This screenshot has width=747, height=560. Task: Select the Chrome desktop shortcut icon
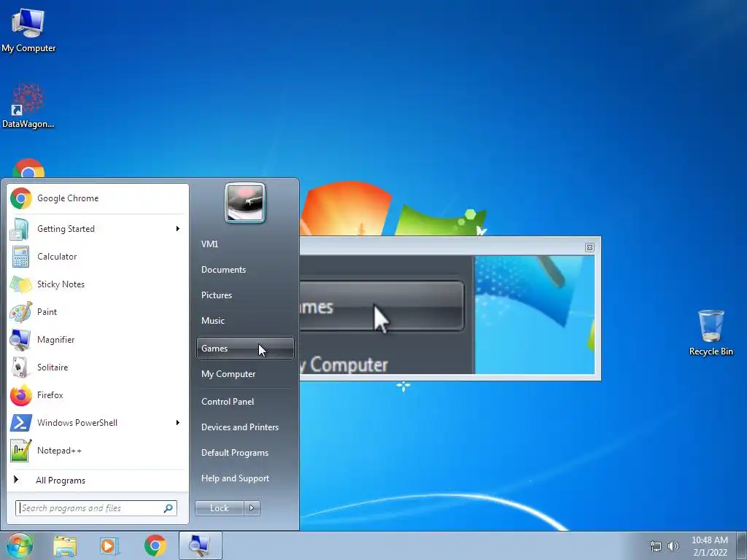(x=28, y=168)
